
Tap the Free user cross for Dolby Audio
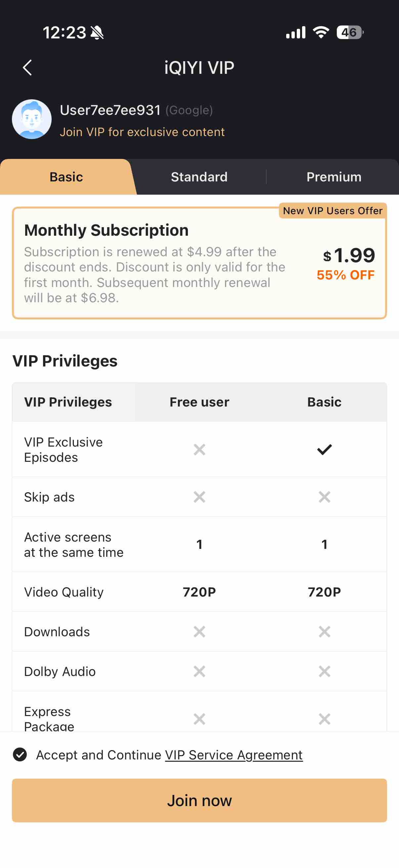(199, 671)
